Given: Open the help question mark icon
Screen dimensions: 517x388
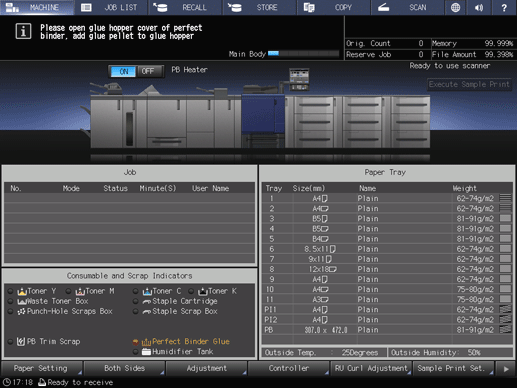Looking at the screenshot, I should pos(504,7).
